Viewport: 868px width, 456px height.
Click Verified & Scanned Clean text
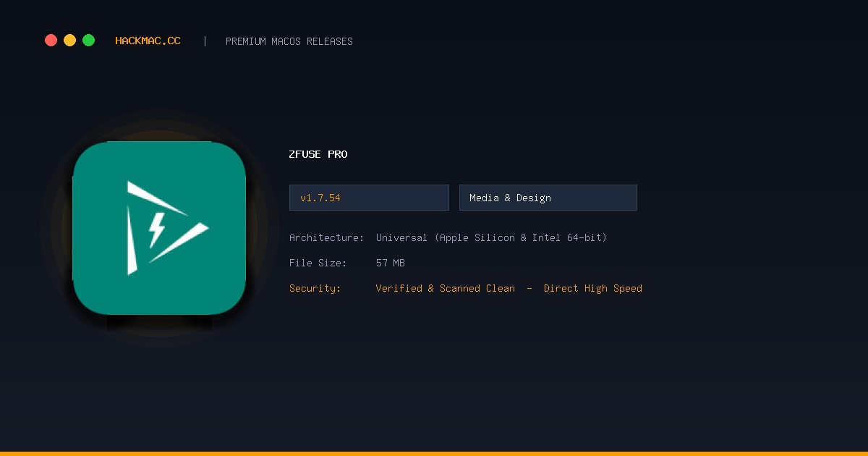click(446, 288)
